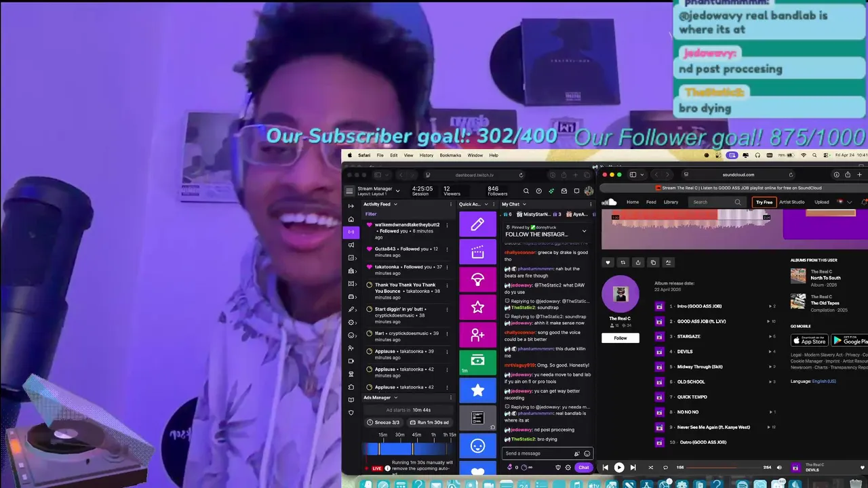Click the shield icon below chat
This screenshot has height=488, width=868.
click(x=558, y=467)
